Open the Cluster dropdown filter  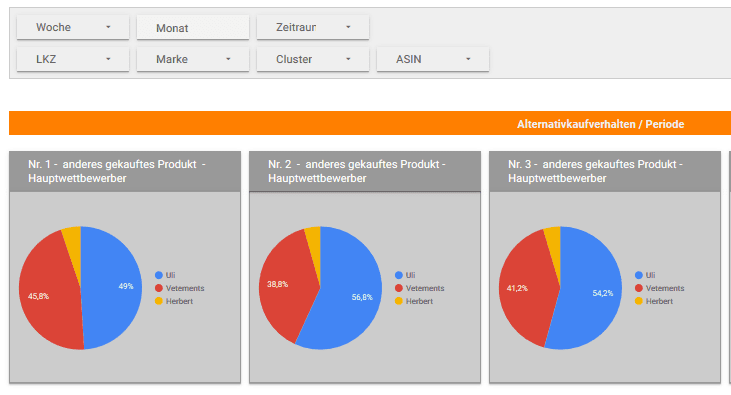(x=312, y=59)
